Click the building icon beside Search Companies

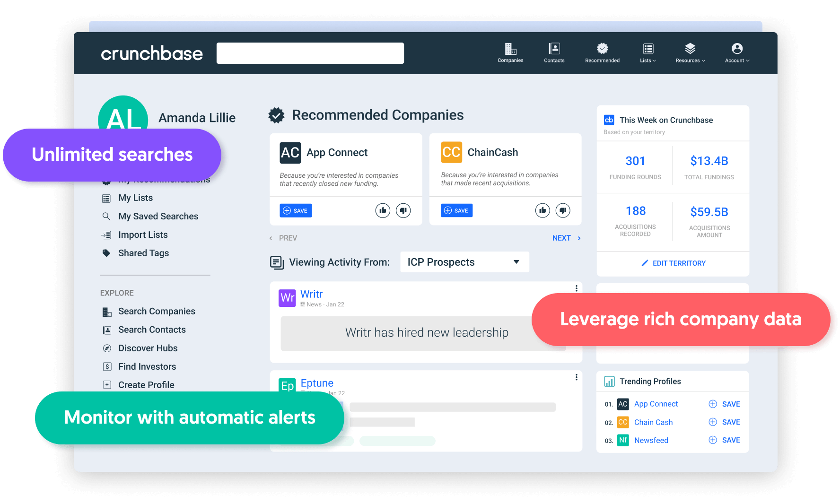[107, 312]
